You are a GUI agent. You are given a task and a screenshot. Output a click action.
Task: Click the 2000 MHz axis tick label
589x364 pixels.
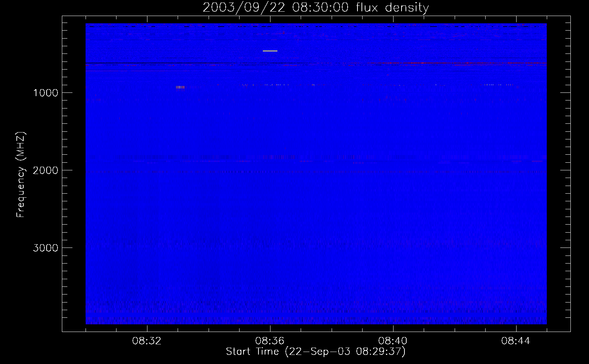point(46,170)
